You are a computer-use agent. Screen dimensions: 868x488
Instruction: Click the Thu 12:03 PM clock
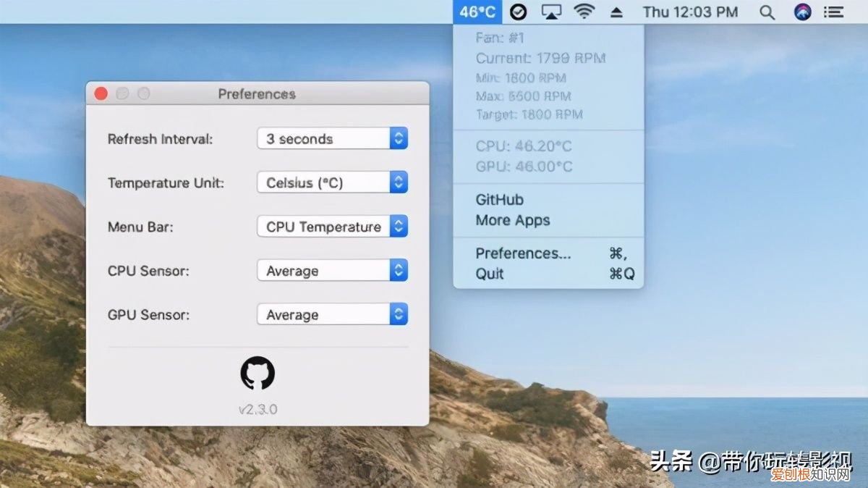coord(690,12)
